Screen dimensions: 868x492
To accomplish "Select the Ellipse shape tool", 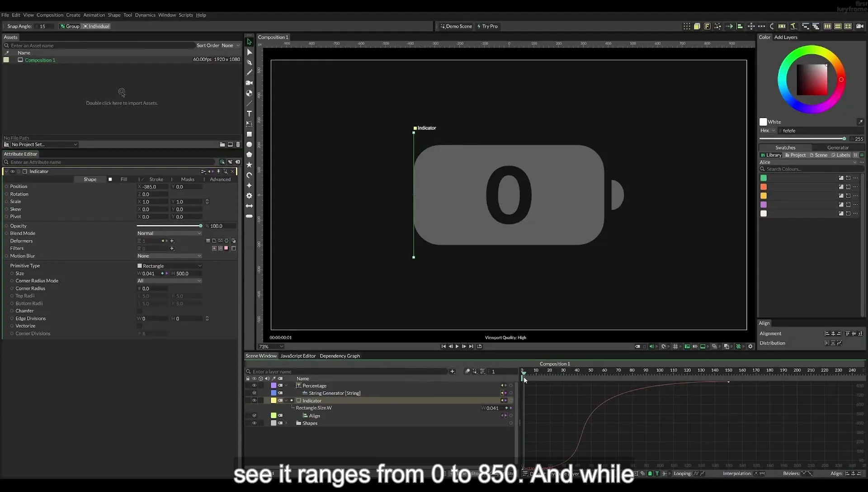I will 249,145.
